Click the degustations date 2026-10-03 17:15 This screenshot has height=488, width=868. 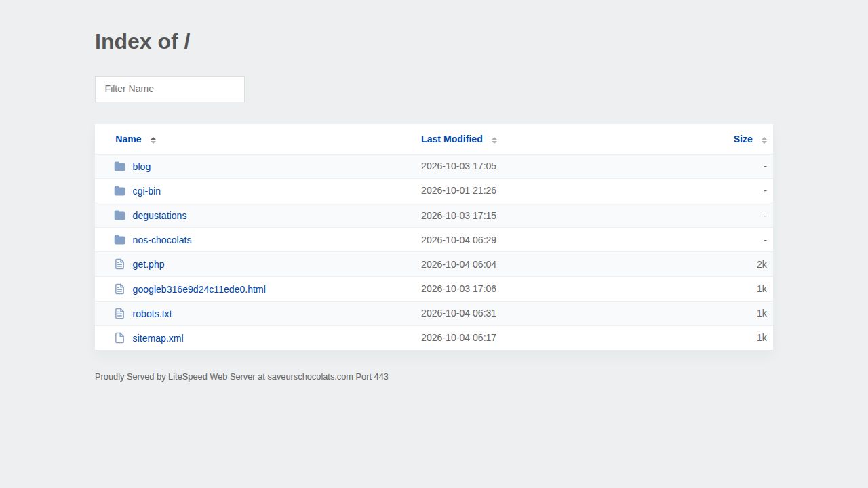458,216
